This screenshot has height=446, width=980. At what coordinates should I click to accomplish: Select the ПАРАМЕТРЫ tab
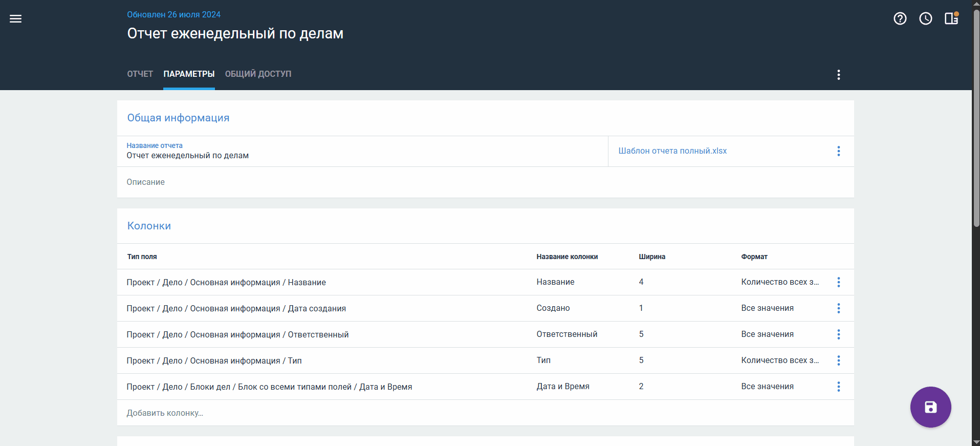(189, 74)
